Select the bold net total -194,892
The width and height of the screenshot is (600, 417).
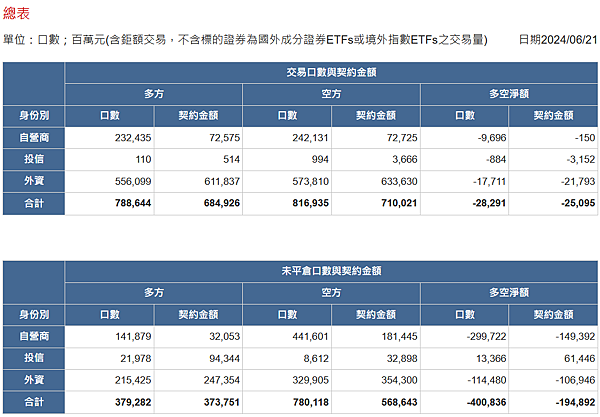point(553,402)
